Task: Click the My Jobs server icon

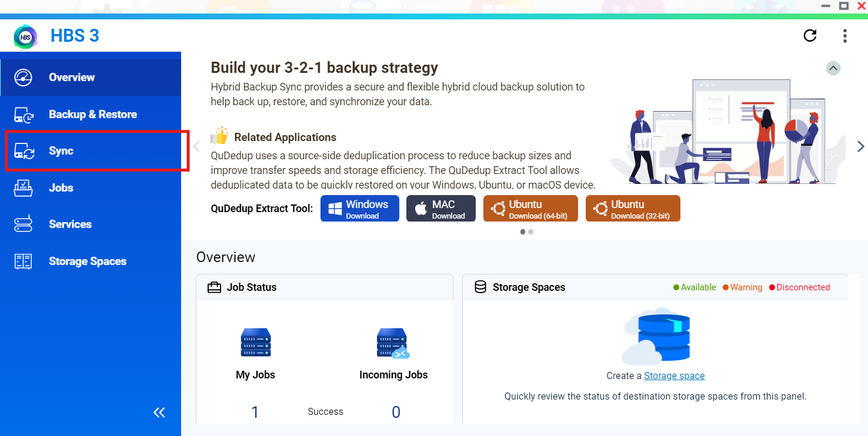Action: (255, 343)
